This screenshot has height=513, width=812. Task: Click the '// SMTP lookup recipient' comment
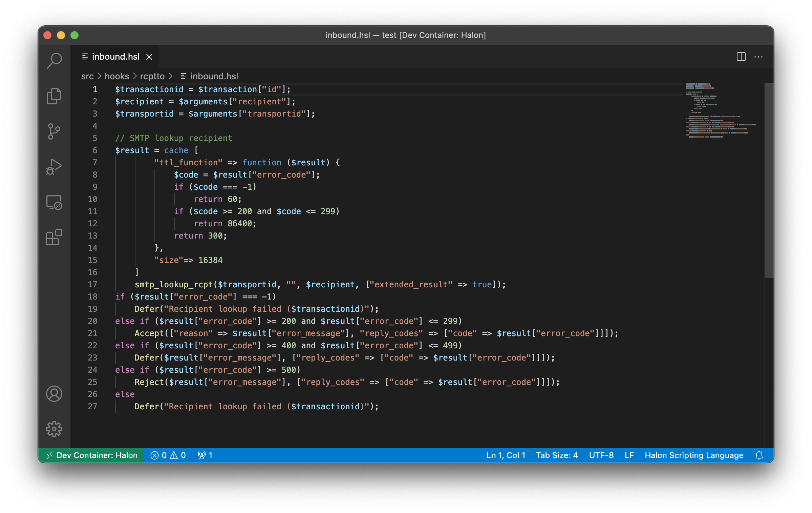174,138
